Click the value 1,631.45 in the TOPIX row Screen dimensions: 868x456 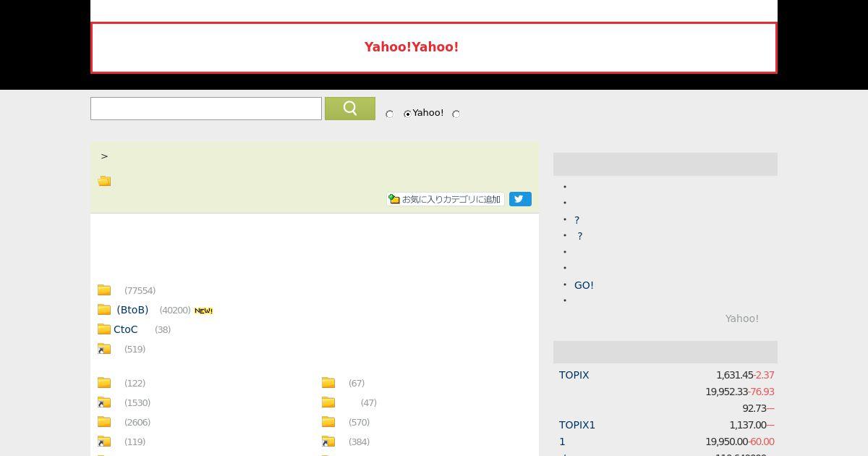(x=735, y=375)
